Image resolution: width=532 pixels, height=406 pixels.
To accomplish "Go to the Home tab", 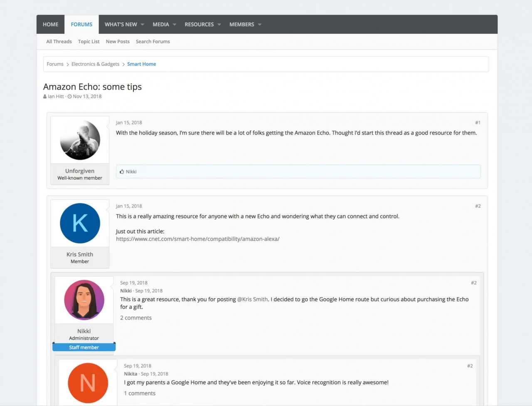I will (x=50, y=25).
